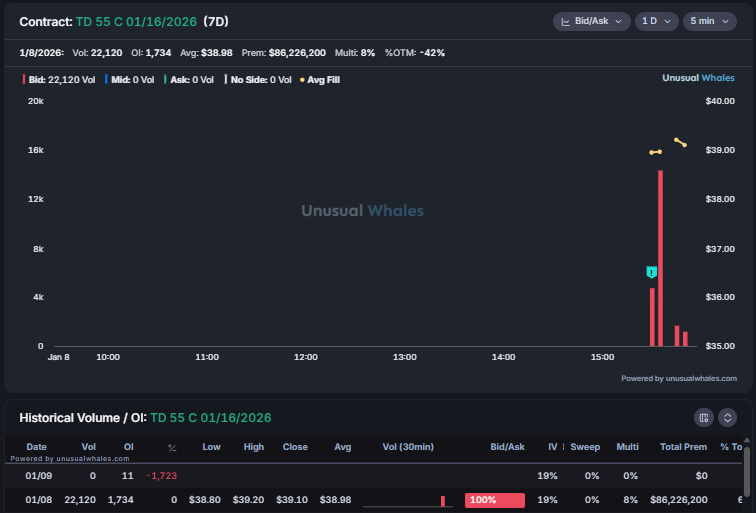This screenshot has width=756, height=513.
Task: Click the tallest red bid volume bar
Action: 661,258
